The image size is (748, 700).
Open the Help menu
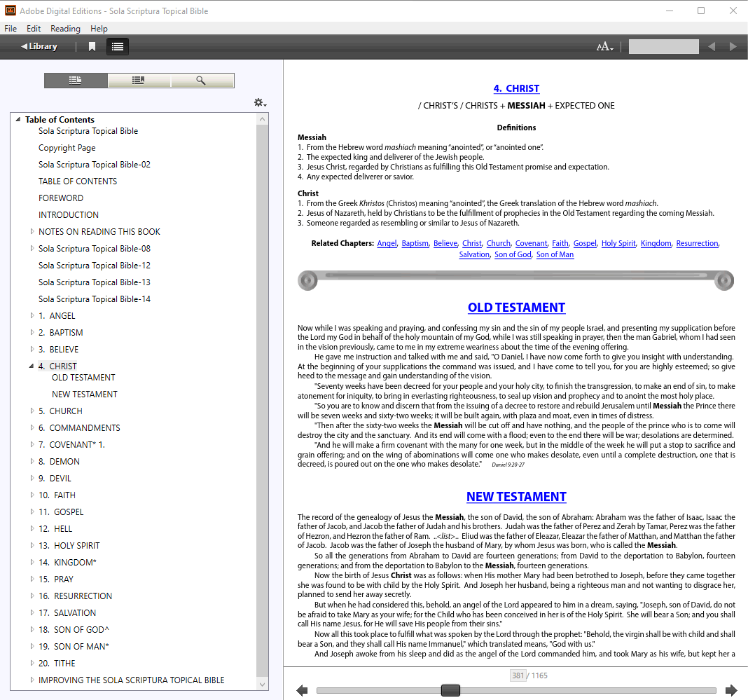99,29
